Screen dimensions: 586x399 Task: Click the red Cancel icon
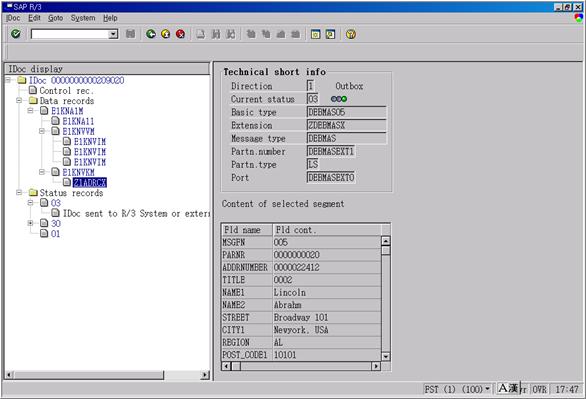181,34
